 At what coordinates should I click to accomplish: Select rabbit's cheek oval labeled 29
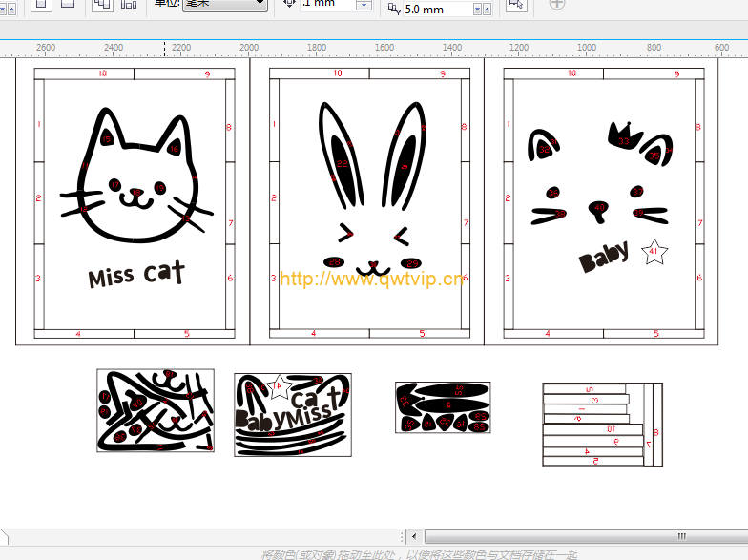click(411, 263)
